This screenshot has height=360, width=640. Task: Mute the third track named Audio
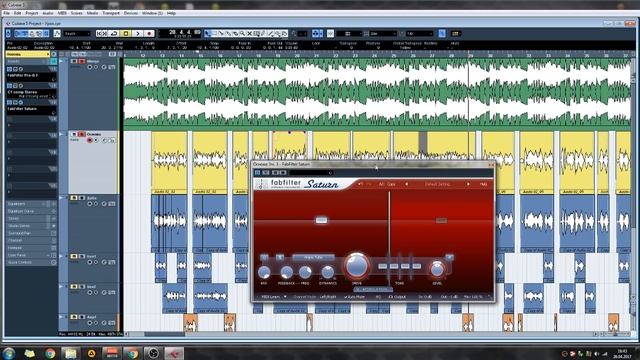(x=74, y=198)
